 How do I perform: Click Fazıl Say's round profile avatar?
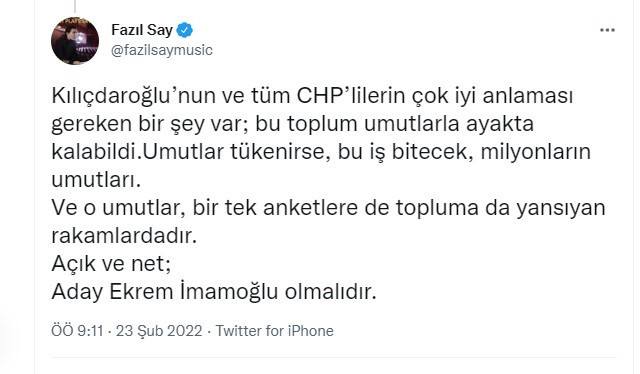75,41
